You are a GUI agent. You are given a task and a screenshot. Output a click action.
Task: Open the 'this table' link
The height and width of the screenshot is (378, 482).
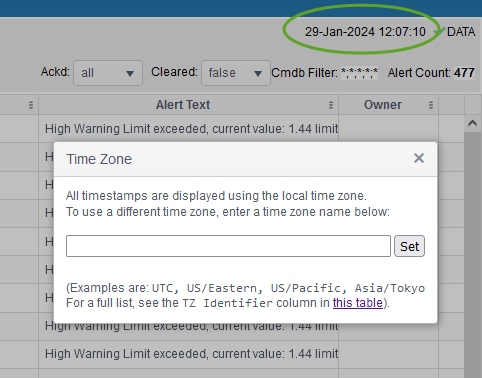358,303
